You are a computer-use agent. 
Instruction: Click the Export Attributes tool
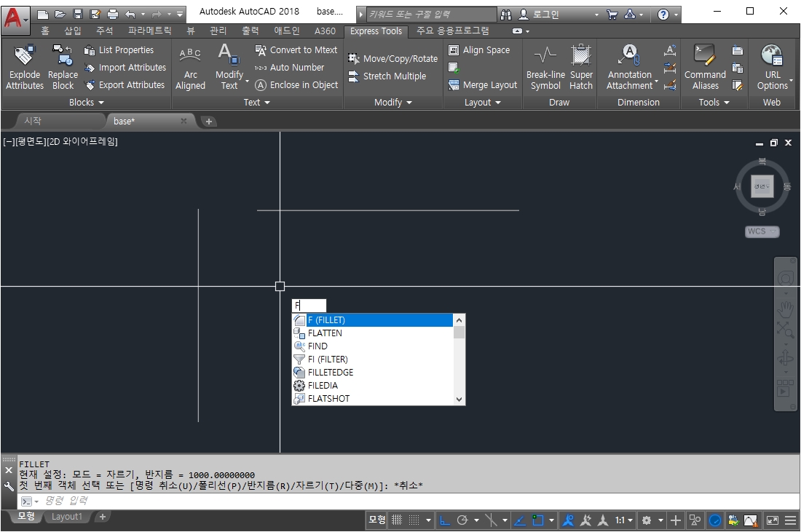(x=125, y=84)
